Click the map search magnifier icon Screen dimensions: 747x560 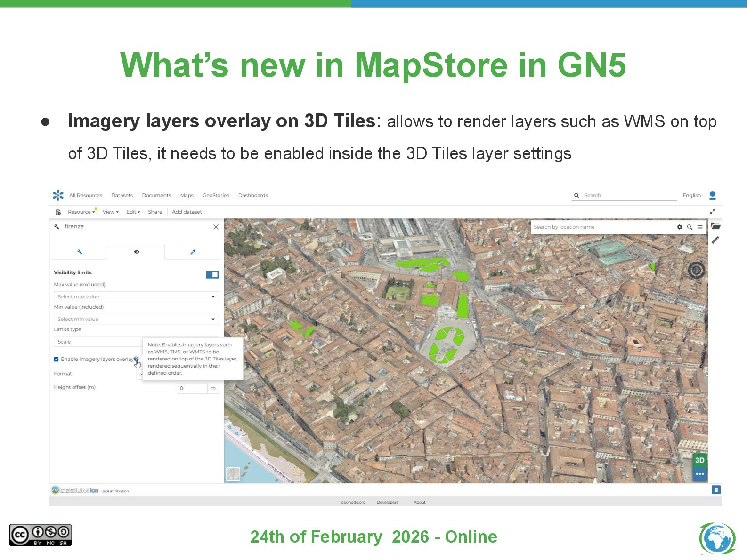tap(690, 227)
